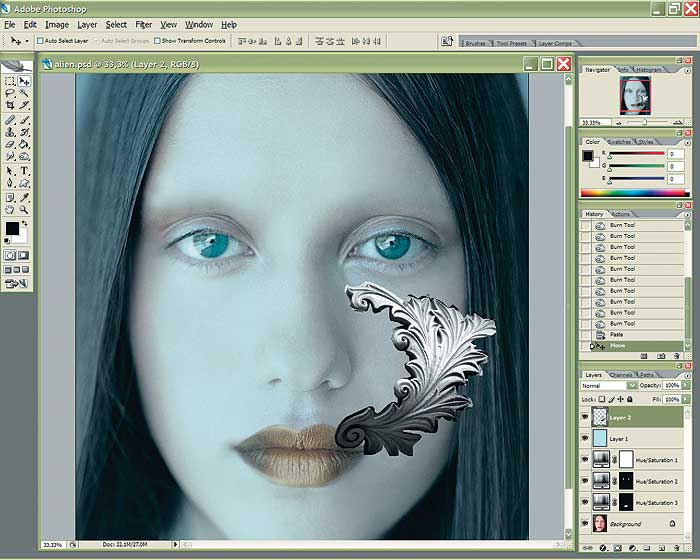Screen dimensions: 700x560
Task: Select the Crop tool
Action: (x=10, y=105)
